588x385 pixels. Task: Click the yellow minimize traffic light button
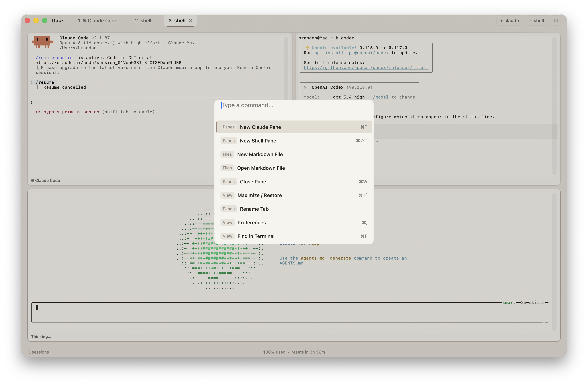pyautogui.click(x=36, y=20)
